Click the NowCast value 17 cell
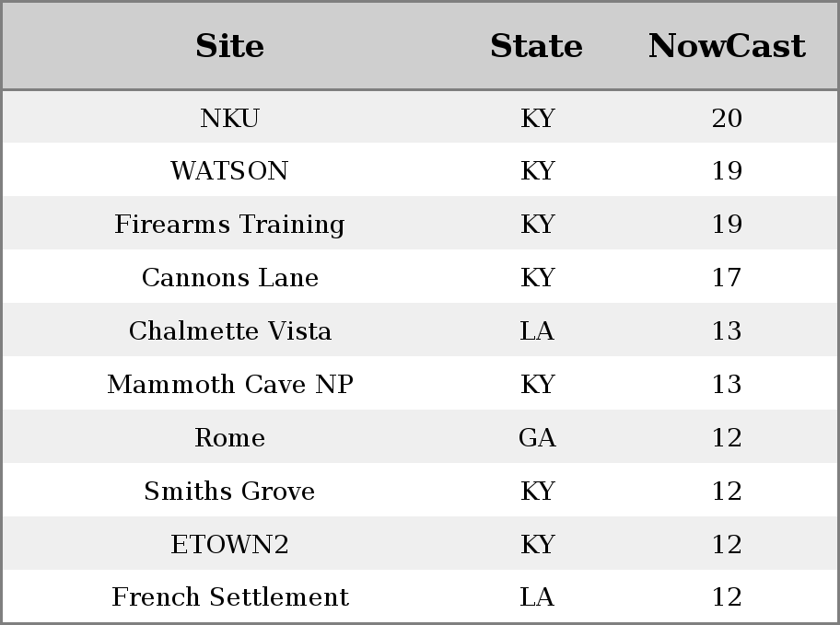This screenshot has width=840, height=625. coord(727,277)
